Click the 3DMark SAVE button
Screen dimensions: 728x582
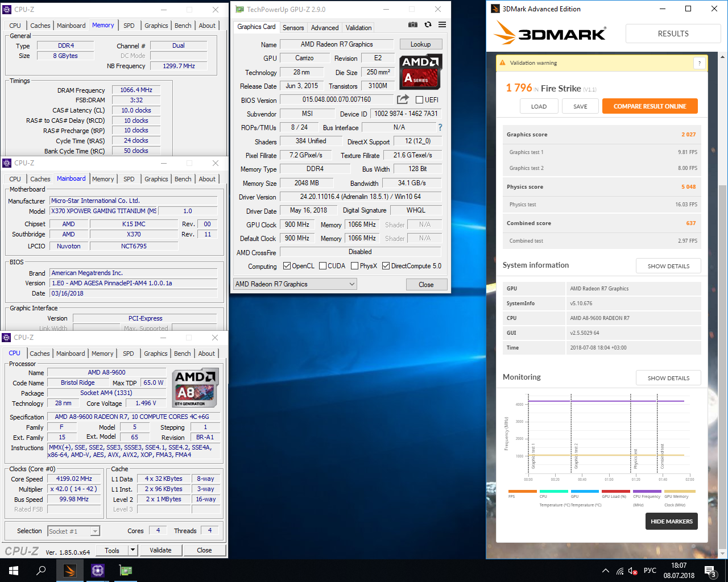pyautogui.click(x=580, y=106)
